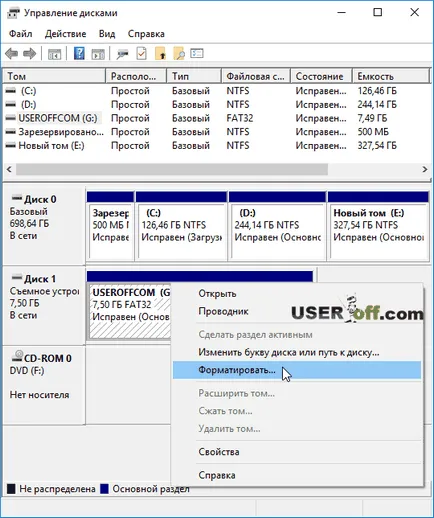Click the folder with up arrow icon

[x=160, y=53]
